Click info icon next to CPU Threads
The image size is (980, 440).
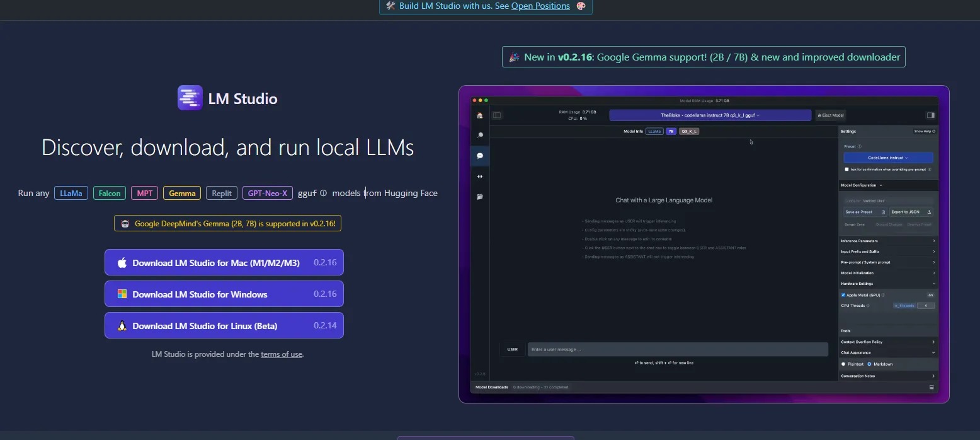pos(868,306)
